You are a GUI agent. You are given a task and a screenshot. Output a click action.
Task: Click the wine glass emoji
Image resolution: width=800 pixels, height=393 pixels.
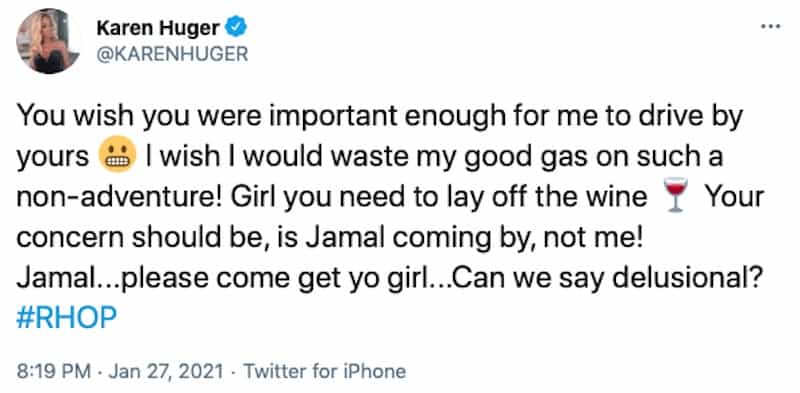(x=676, y=197)
